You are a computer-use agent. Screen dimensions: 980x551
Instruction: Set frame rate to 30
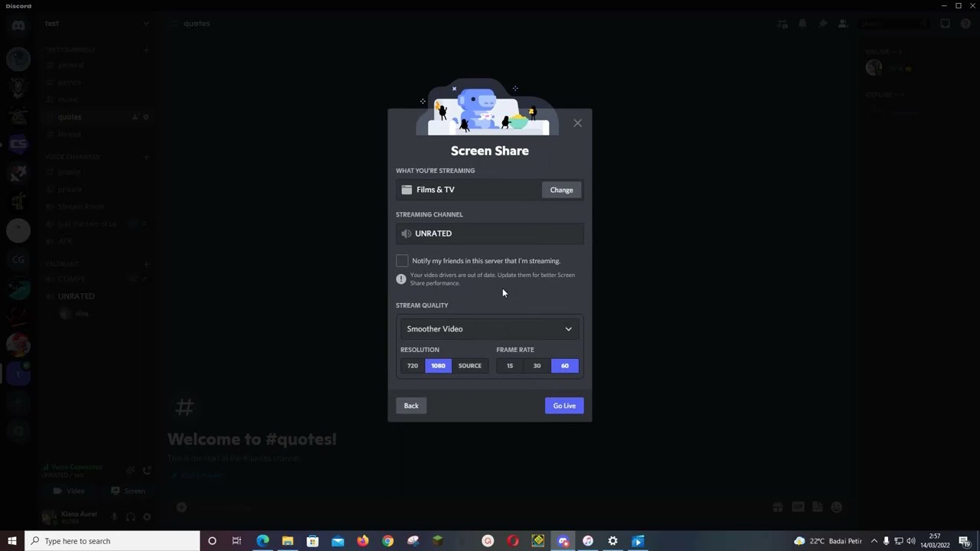pos(537,365)
